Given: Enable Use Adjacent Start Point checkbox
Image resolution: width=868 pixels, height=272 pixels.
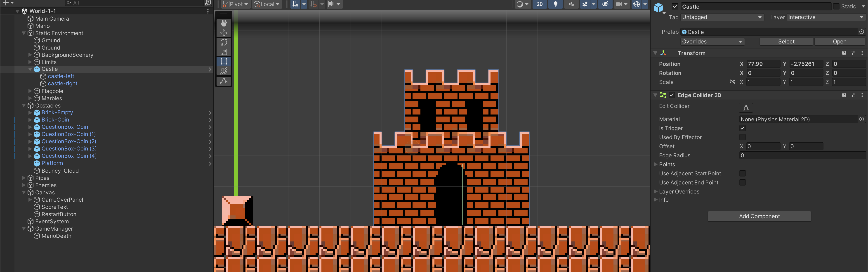Looking at the screenshot, I should click(x=742, y=174).
